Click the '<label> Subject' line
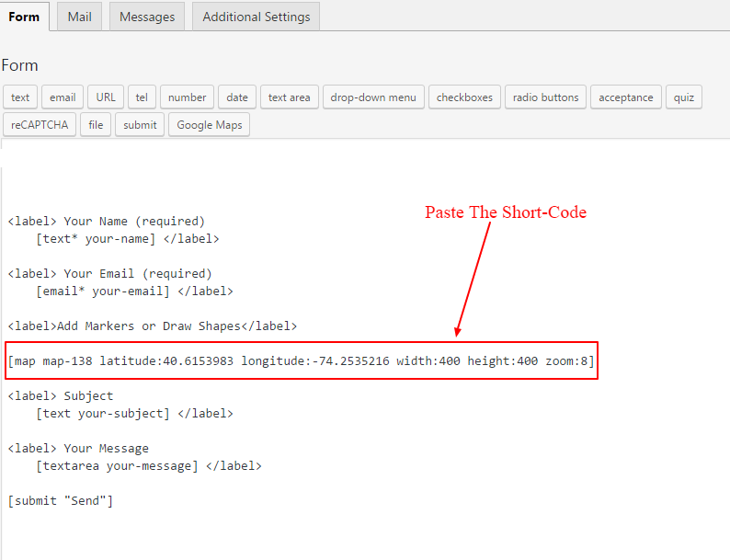The width and height of the screenshot is (730, 560). coord(61,396)
